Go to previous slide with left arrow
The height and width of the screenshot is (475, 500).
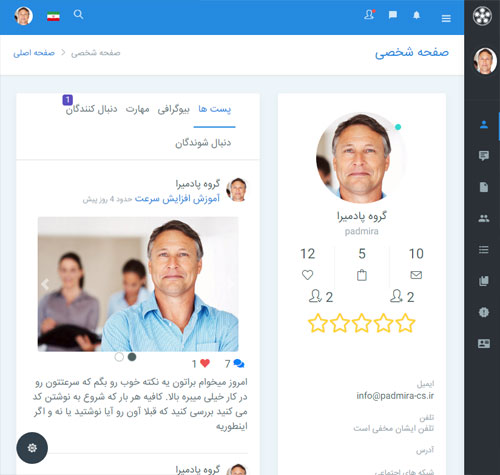45,284
